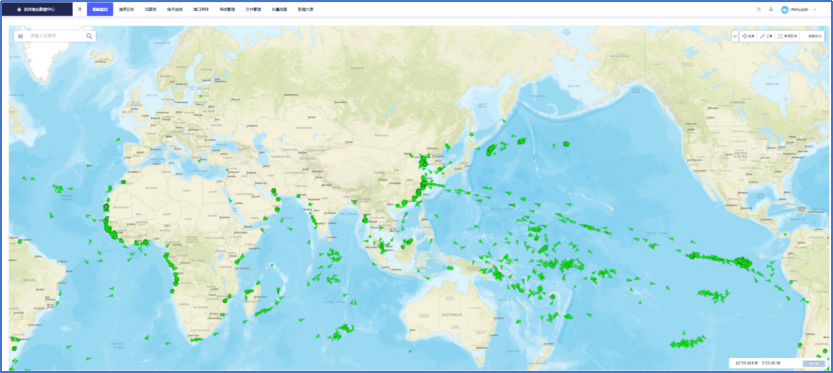Select the crosshair full-map tool in map toolbar

(x=748, y=36)
